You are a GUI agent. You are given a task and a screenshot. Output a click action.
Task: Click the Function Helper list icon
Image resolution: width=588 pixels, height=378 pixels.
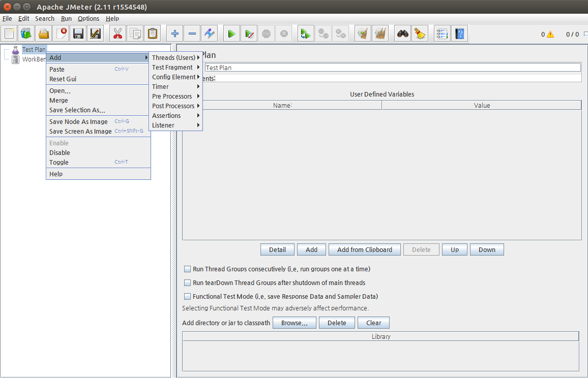tap(443, 34)
